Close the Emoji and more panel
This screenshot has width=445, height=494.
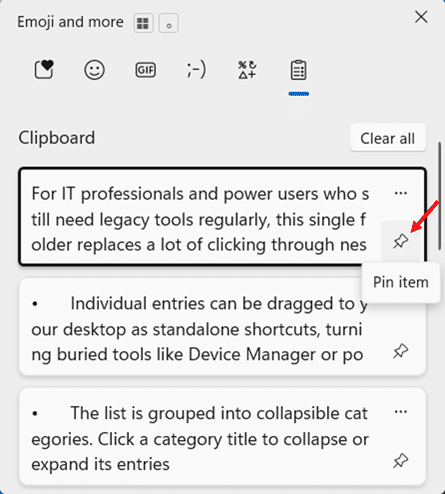click(421, 17)
